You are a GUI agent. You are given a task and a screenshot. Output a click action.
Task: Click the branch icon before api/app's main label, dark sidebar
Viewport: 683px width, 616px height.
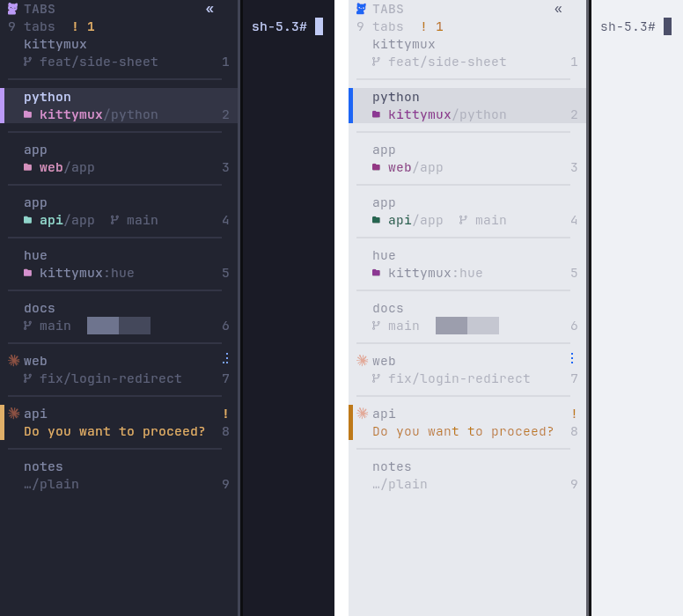[114, 220]
